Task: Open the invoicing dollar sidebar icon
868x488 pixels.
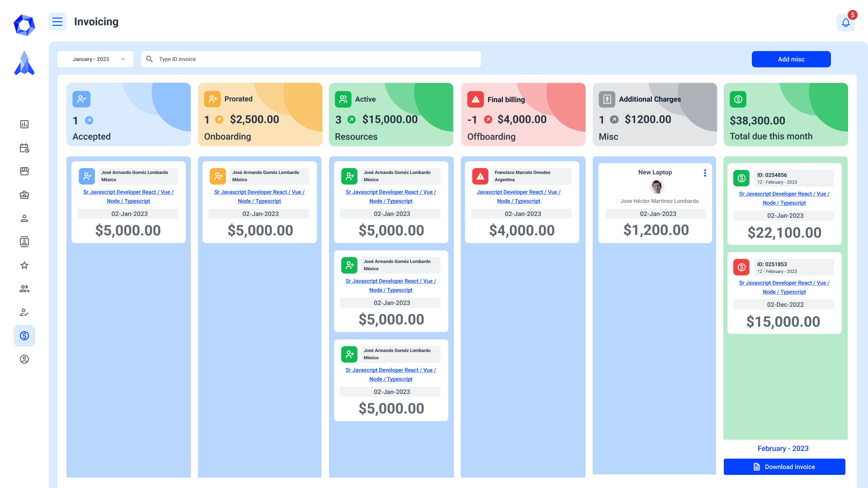Action: [24, 336]
